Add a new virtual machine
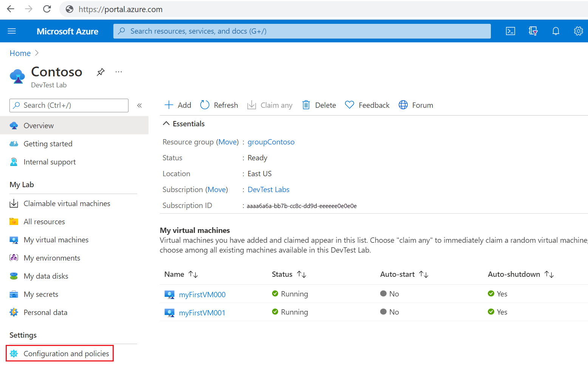Image resolution: width=588 pixels, height=377 pixels. pos(178,105)
